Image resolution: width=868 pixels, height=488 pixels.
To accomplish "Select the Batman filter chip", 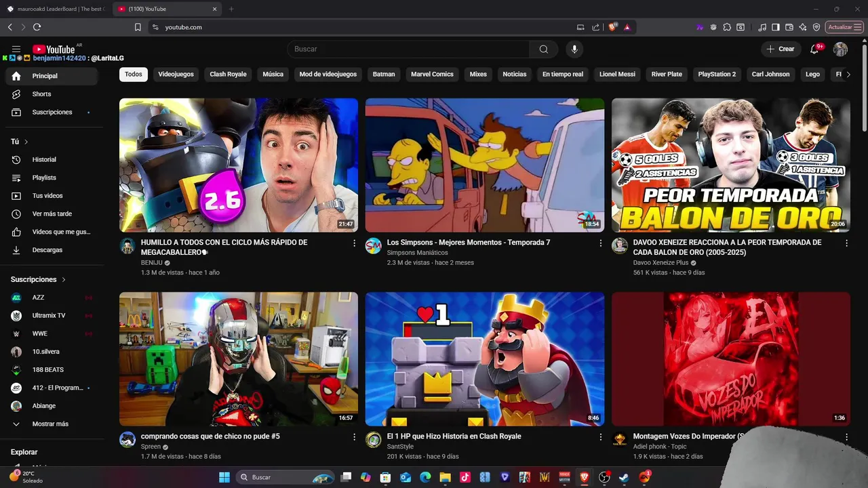I will coord(384,74).
